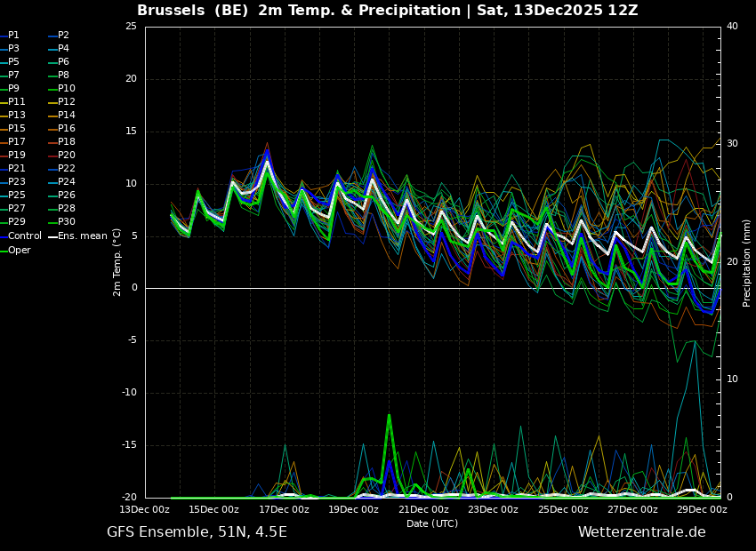This screenshot has width=756, height=551.
Task: Select the P10 legend entry
Action: [67, 89]
